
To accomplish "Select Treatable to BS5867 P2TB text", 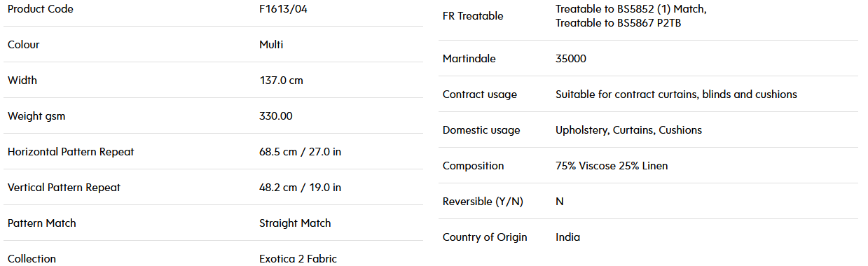I will (x=619, y=23).
